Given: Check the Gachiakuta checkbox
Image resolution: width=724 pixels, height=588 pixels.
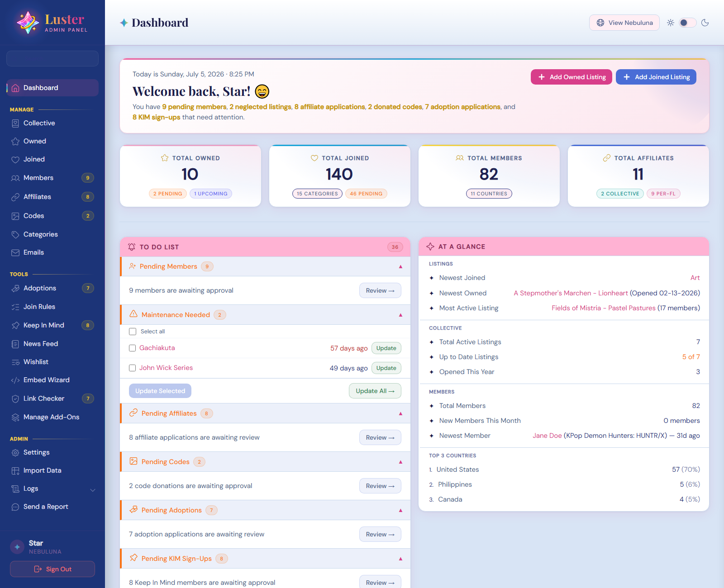Looking at the screenshot, I should [133, 348].
